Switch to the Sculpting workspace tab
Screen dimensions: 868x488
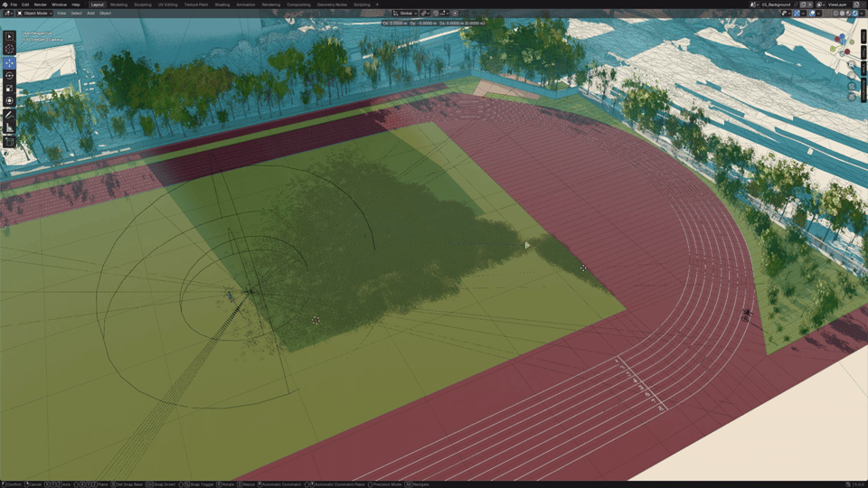click(142, 5)
